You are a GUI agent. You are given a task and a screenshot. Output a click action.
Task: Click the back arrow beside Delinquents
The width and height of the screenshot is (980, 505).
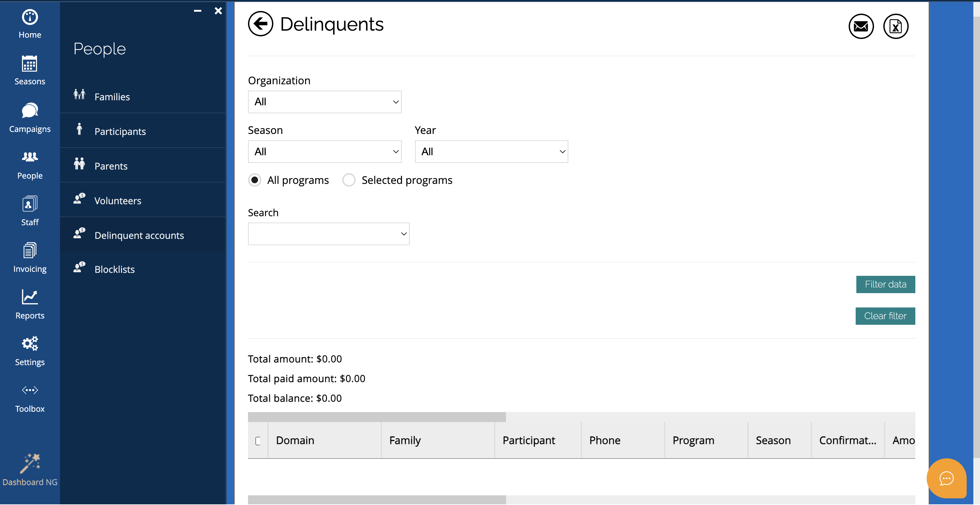[x=260, y=24]
